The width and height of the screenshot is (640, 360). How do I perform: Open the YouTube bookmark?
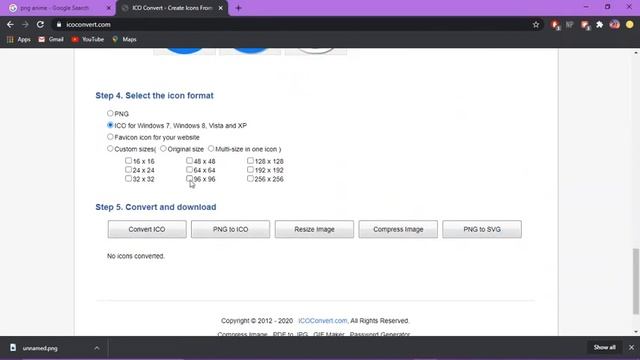pyautogui.click(x=88, y=40)
